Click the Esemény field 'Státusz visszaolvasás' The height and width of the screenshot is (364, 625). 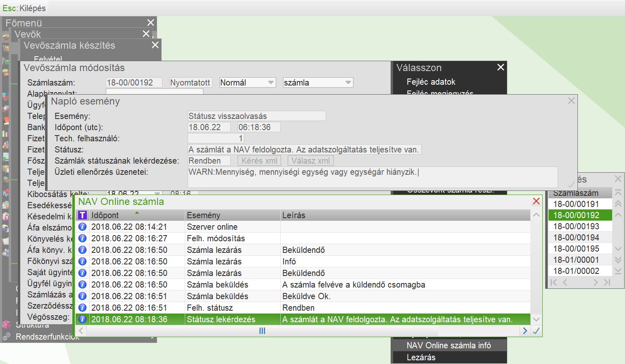pyautogui.click(x=257, y=116)
